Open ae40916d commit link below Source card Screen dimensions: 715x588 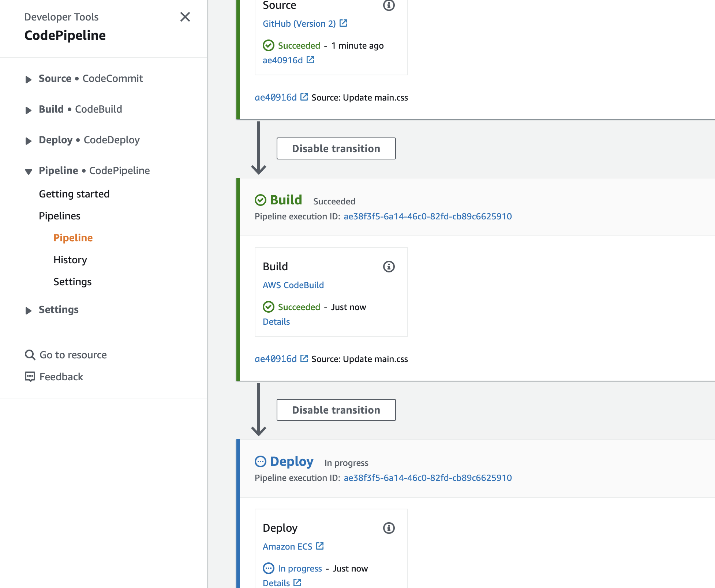coord(276,97)
